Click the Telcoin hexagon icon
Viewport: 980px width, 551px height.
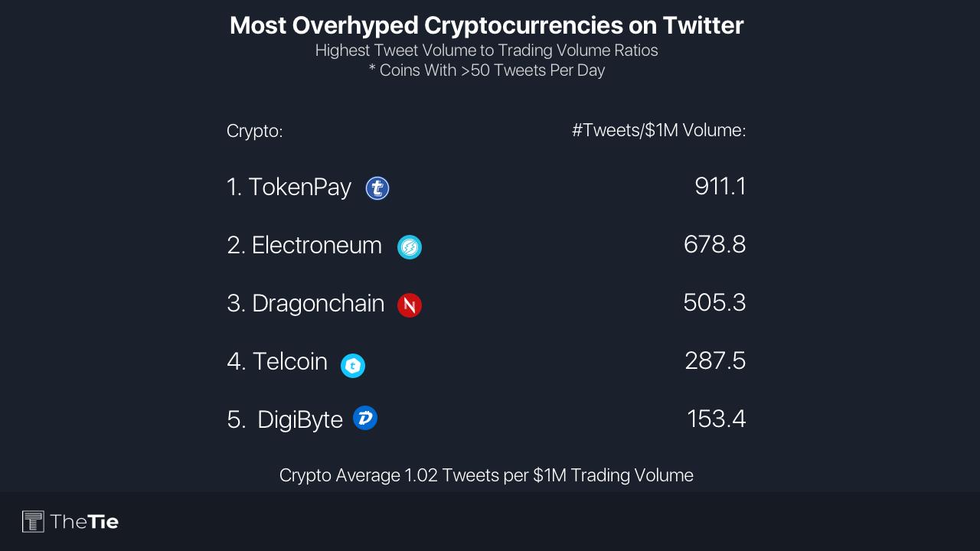coord(353,366)
